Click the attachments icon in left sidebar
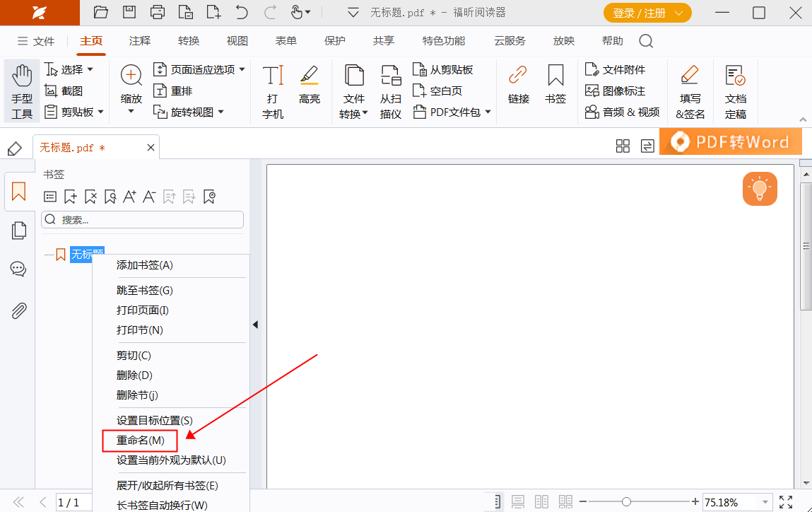This screenshot has width=812, height=512. click(x=19, y=311)
